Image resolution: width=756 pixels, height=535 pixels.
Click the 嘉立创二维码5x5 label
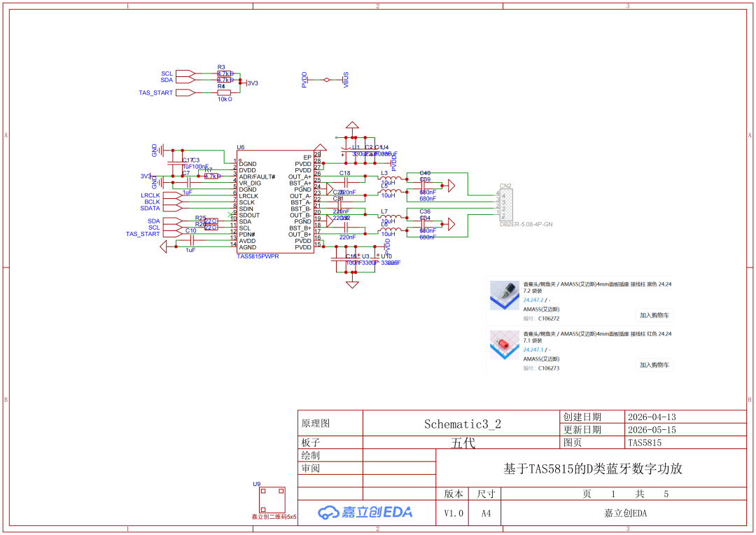(274, 517)
